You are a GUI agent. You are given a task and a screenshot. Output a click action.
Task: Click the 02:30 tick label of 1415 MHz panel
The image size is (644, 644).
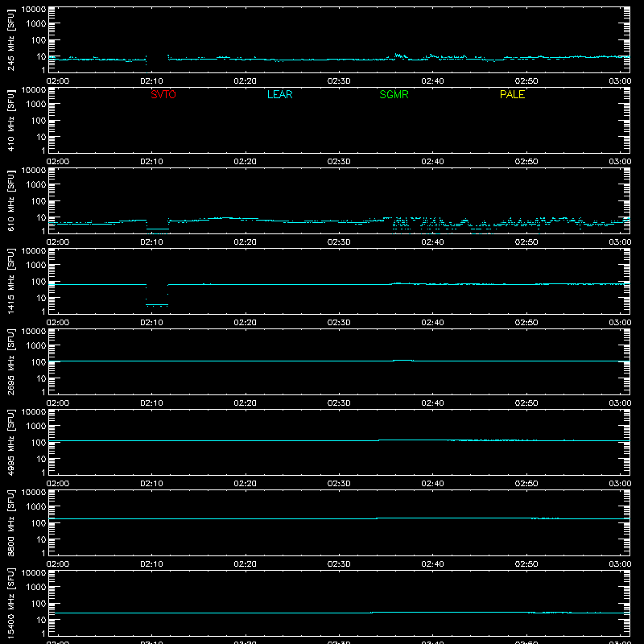coord(339,323)
